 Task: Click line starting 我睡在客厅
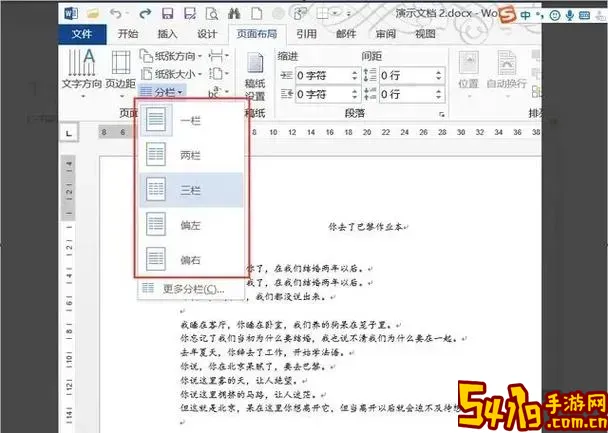[x=288, y=324]
